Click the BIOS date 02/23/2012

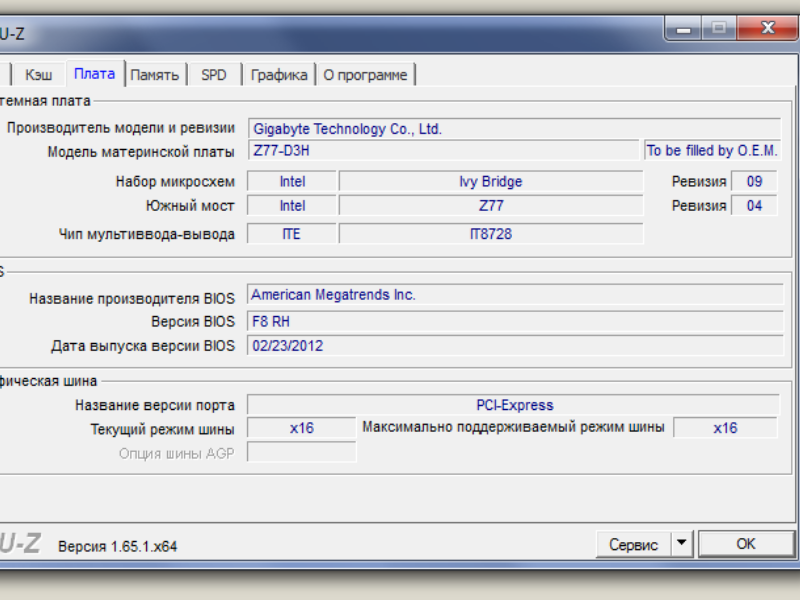[x=515, y=345]
